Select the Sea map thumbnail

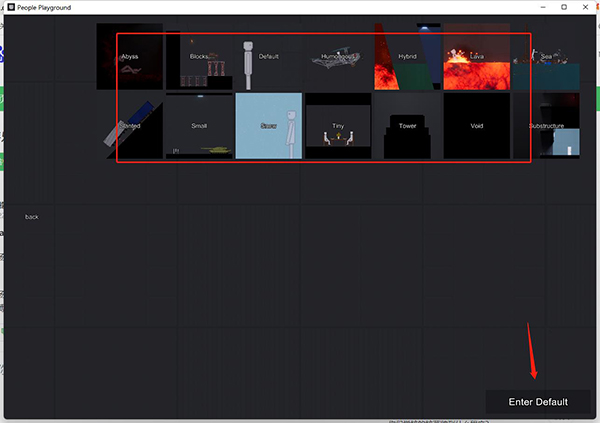click(x=546, y=56)
